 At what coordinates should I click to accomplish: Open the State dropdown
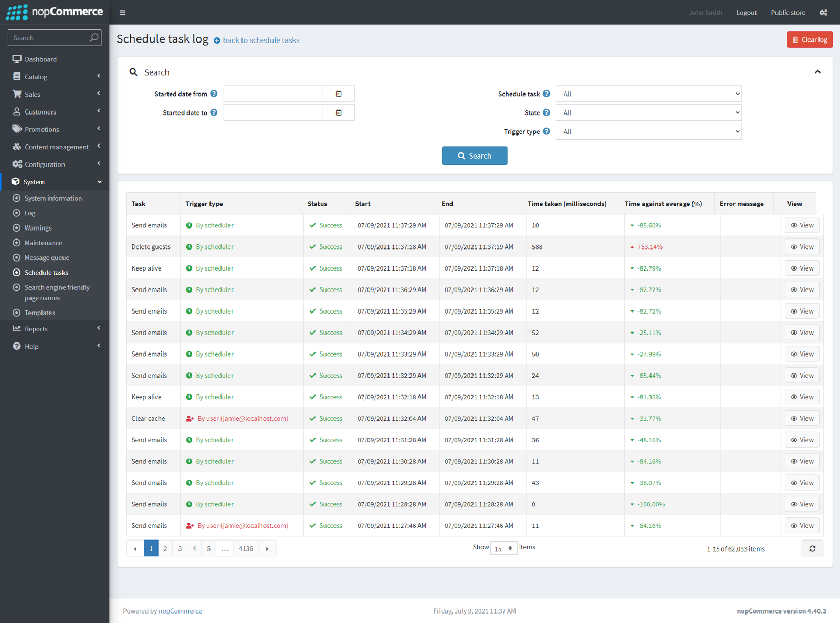tap(649, 113)
